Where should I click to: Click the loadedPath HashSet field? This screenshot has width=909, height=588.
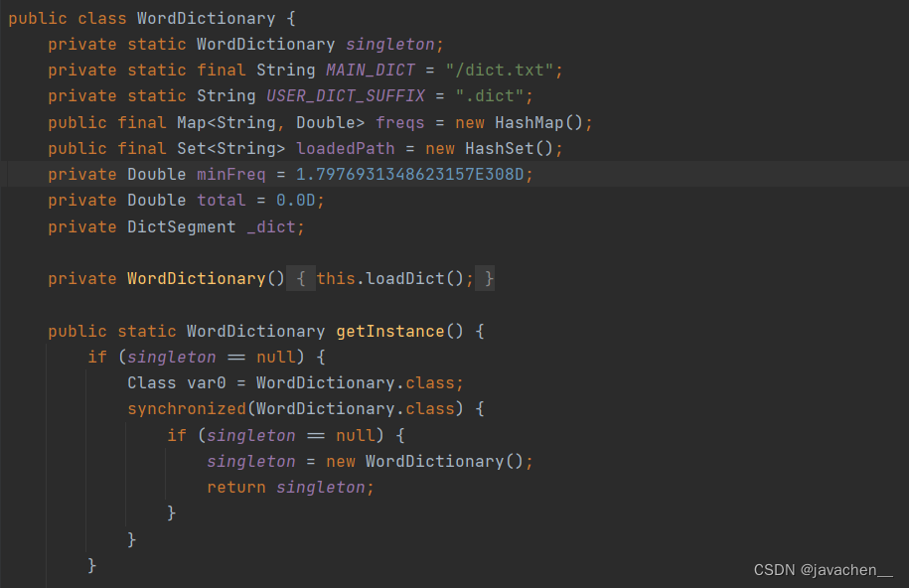(x=345, y=148)
